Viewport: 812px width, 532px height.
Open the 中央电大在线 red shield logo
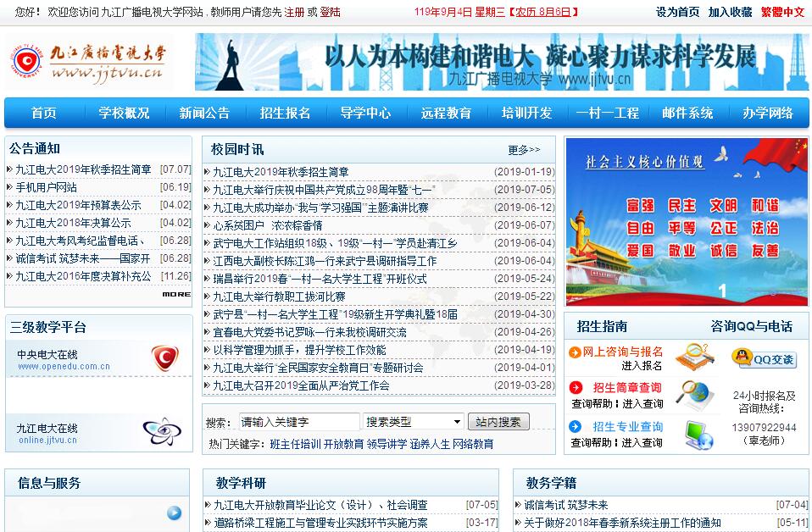164,358
